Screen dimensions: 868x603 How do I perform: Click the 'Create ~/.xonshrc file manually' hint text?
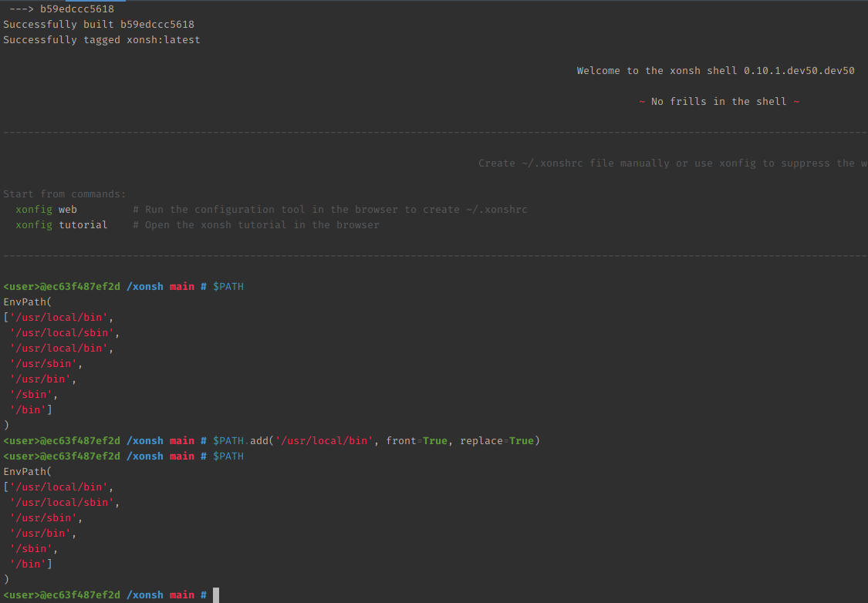[x=673, y=163]
